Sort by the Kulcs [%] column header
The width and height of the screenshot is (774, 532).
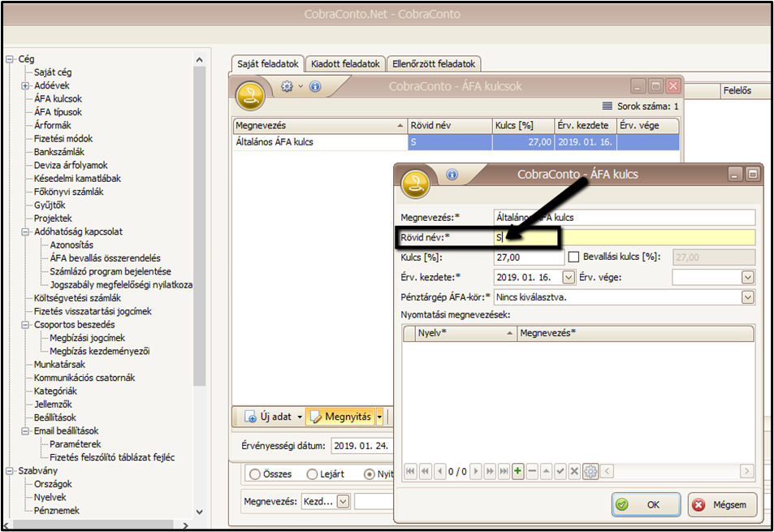[x=523, y=125]
